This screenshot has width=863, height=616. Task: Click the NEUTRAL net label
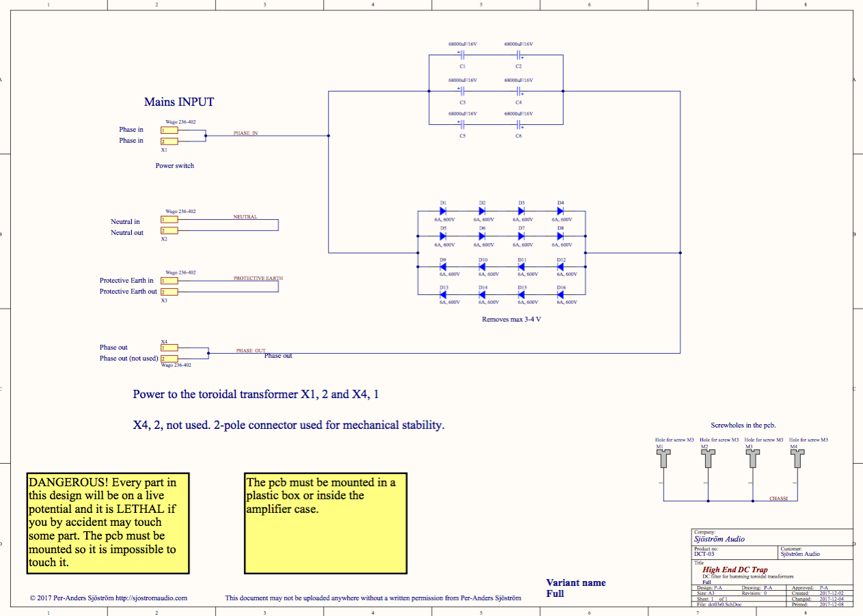point(245,217)
